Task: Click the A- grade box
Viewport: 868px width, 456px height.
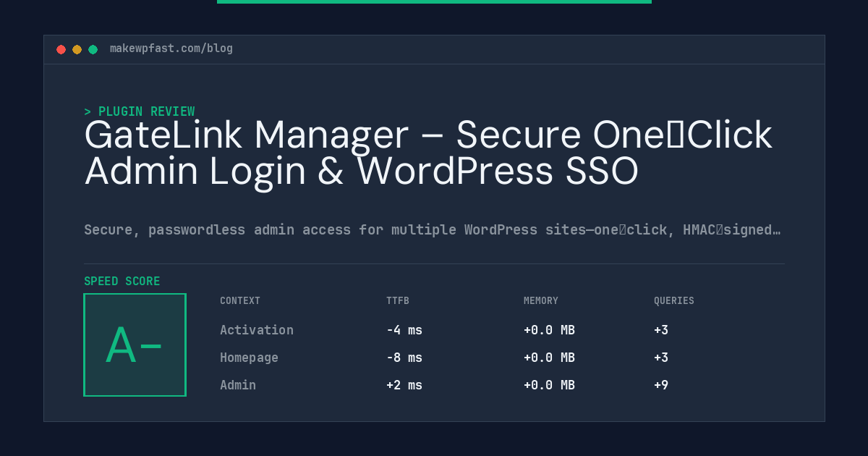Action: [135, 345]
